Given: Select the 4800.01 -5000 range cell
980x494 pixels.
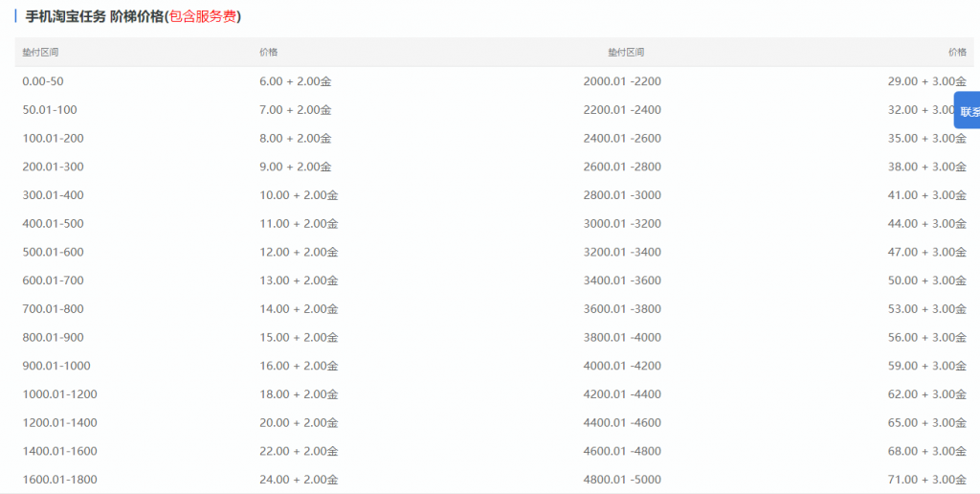Looking at the screenshot, I should (622, 480).
